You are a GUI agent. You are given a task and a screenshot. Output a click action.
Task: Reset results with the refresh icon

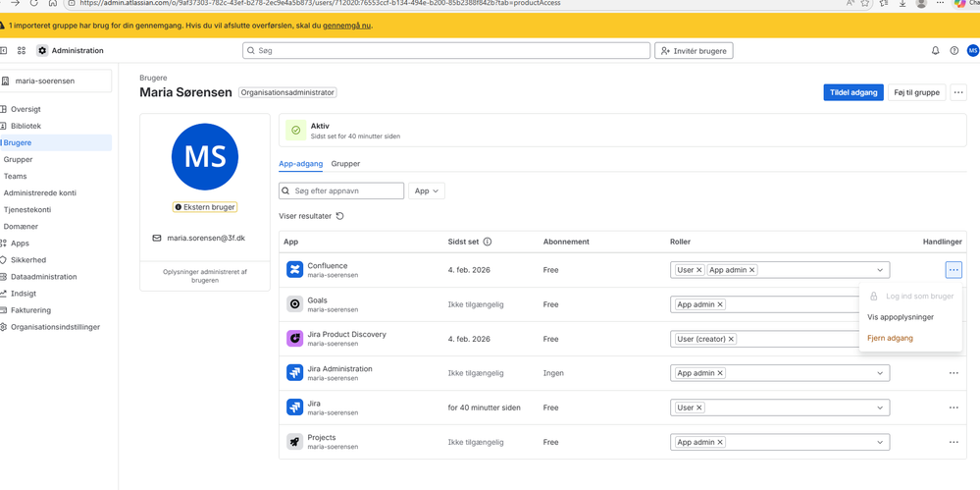click(x=340, y=216)
